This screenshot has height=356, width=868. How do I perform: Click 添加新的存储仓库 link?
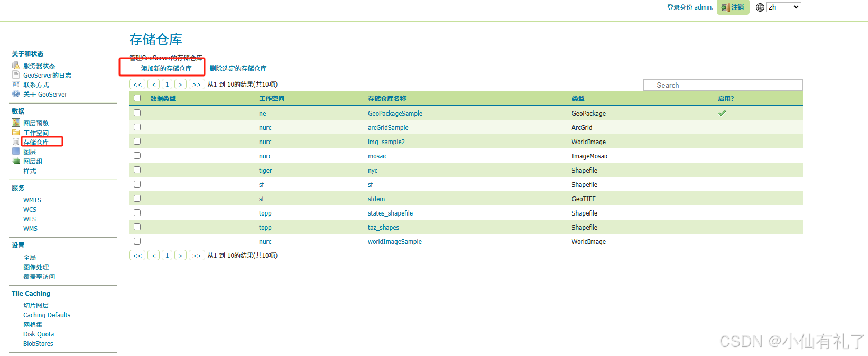click(x=166, y=69)
